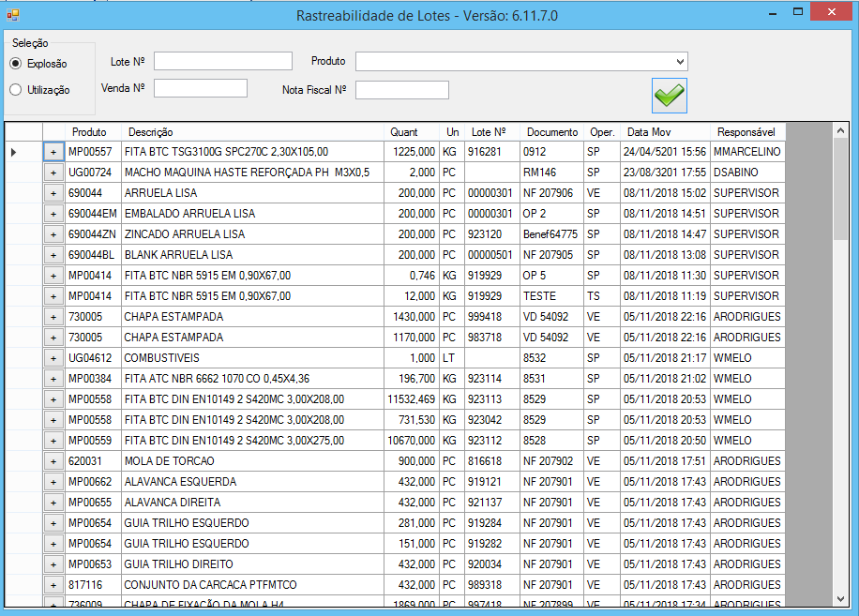Click the scrollbar down arrow
Screen dimensions: 859x616
click(x=840, y=597)
